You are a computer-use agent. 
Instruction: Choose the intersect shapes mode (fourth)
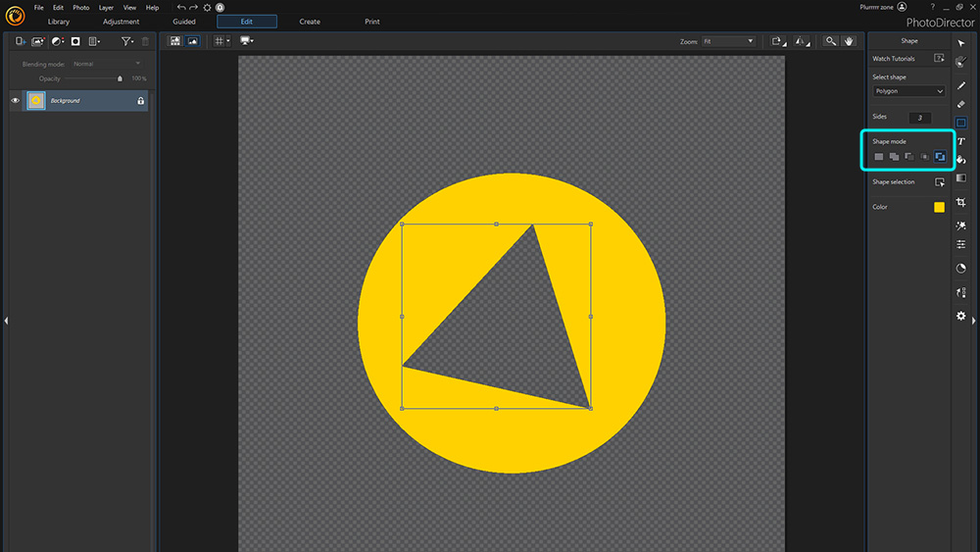[x=924, y=157]
